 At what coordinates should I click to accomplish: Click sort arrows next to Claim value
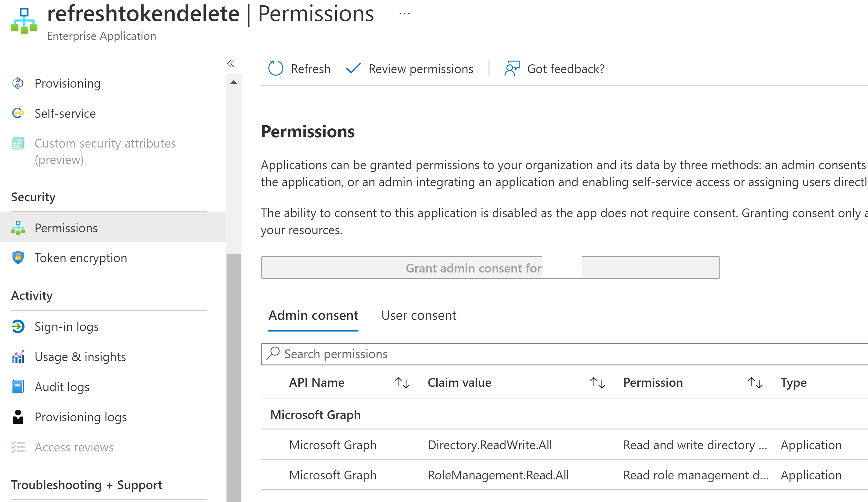point(598,382)
